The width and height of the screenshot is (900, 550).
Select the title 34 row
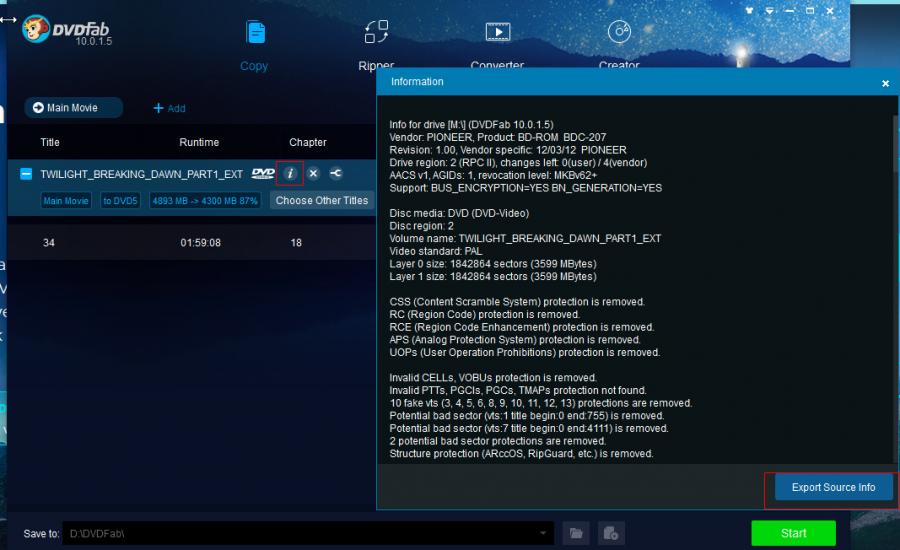(x=192, y=243)
